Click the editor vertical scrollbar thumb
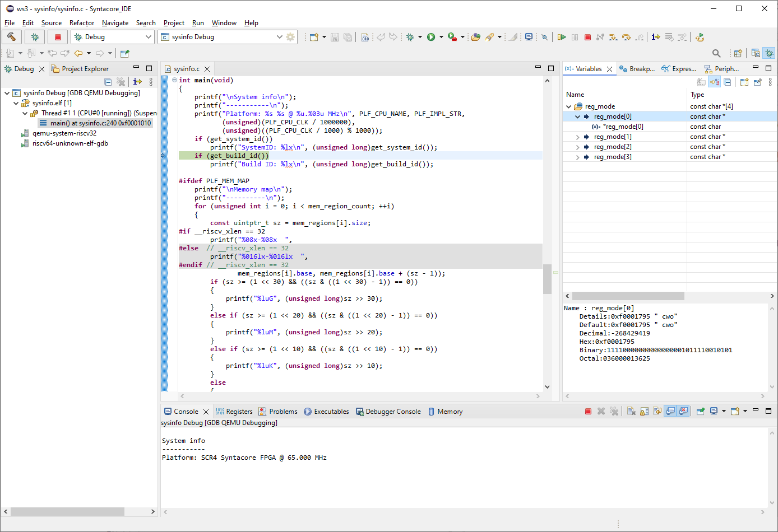 pyautogui.click(x=547, y=279)
